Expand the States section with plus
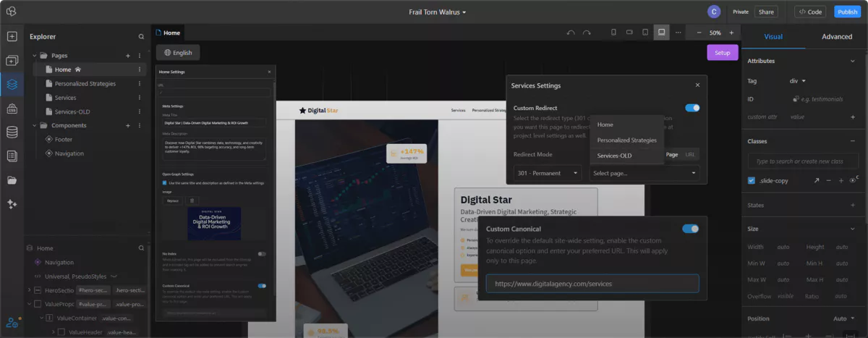The image size is (868, 338). (853, 205)
